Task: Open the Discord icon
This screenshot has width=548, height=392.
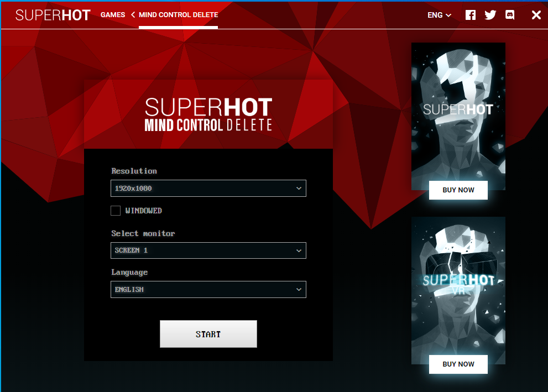Action: tap(510, 15)
